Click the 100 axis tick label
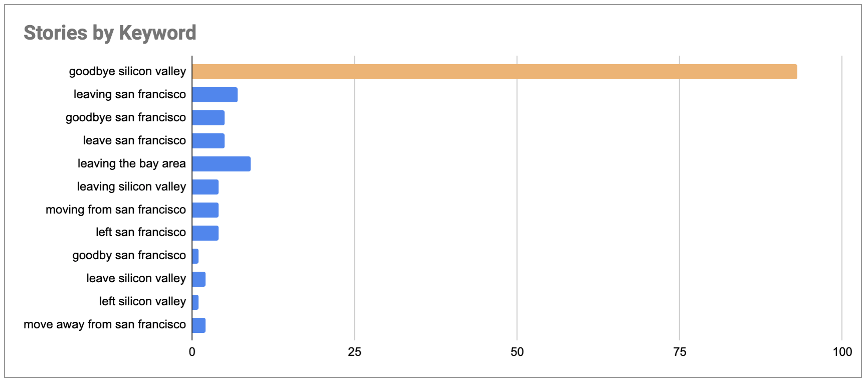The width and height of the screenshot is (868, 384). point(842,352)
